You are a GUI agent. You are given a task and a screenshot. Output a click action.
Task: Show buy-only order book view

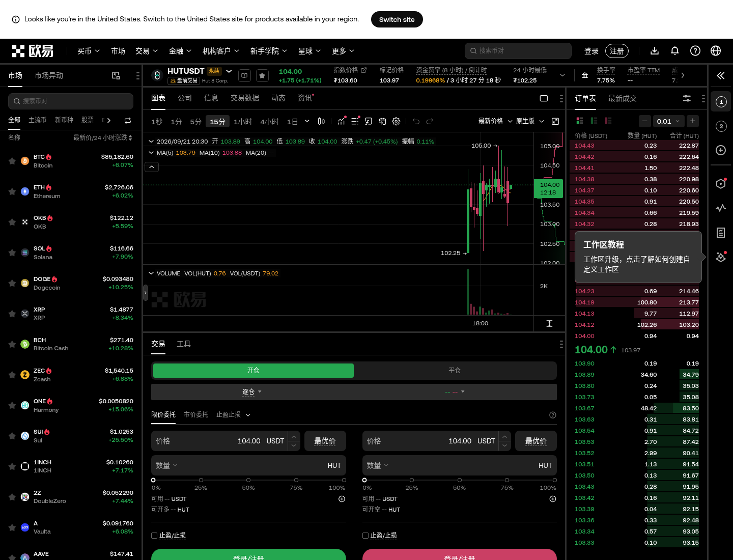pyautogui.click(x=594, y=121)
